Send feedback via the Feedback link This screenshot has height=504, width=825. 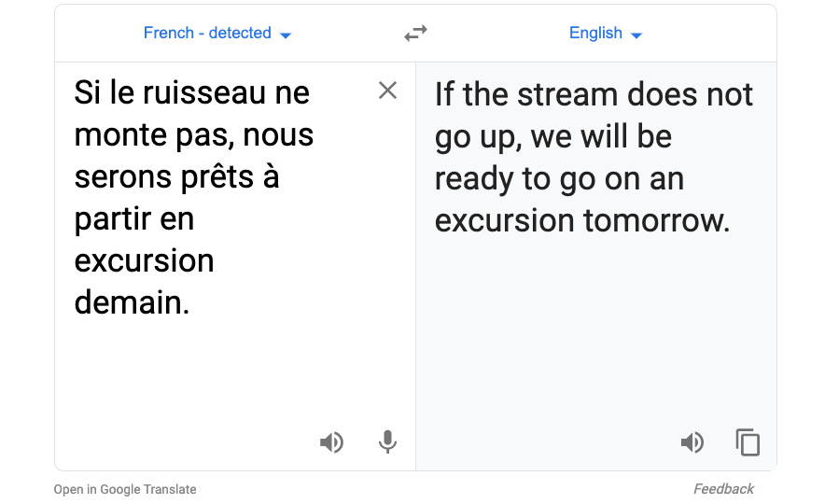tap(723, 489)
